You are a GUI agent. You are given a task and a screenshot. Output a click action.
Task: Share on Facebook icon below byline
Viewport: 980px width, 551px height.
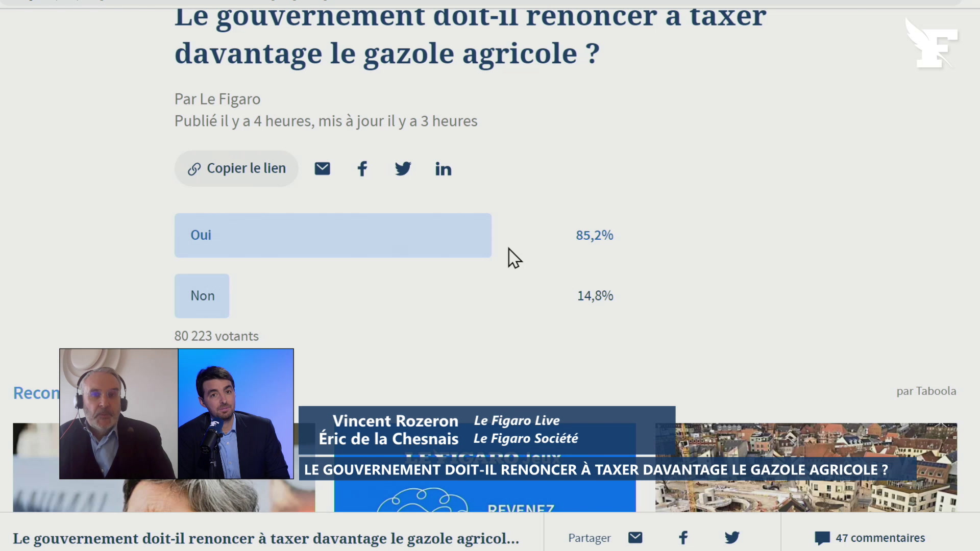(x=362, y=168)
